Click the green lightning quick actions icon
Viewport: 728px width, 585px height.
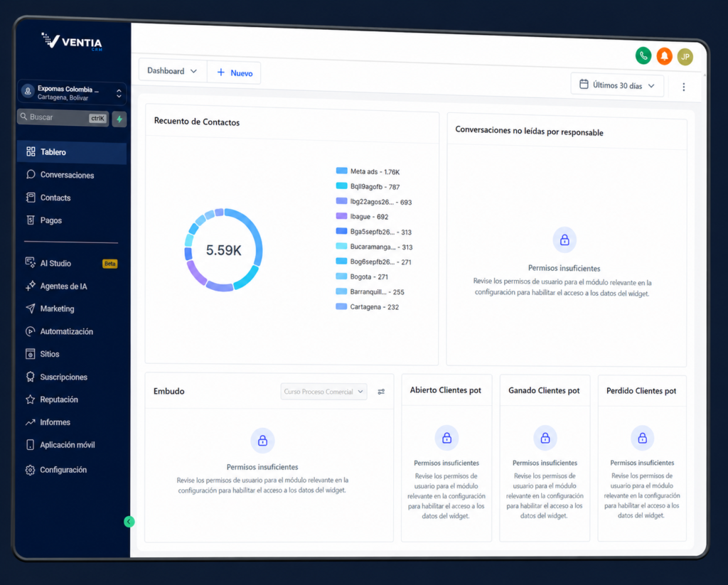point(119,119)
